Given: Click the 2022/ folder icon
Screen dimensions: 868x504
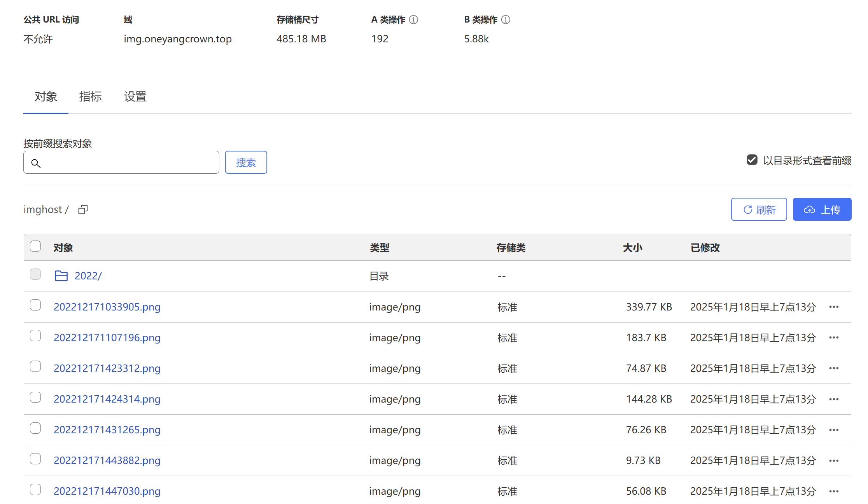Looking at the screenshot, I should [x=61, y=276].
